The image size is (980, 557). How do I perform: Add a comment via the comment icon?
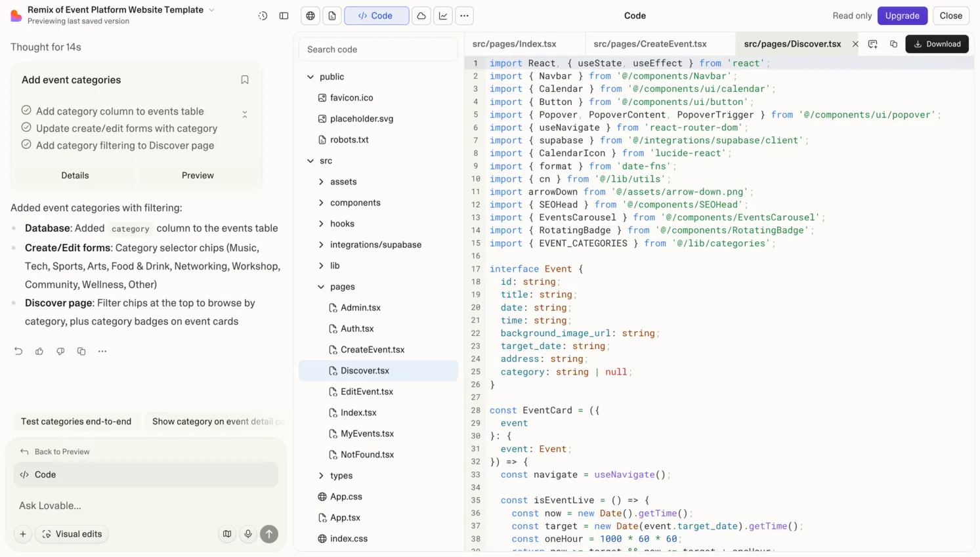pyautogui.click(x=873, y=43)
